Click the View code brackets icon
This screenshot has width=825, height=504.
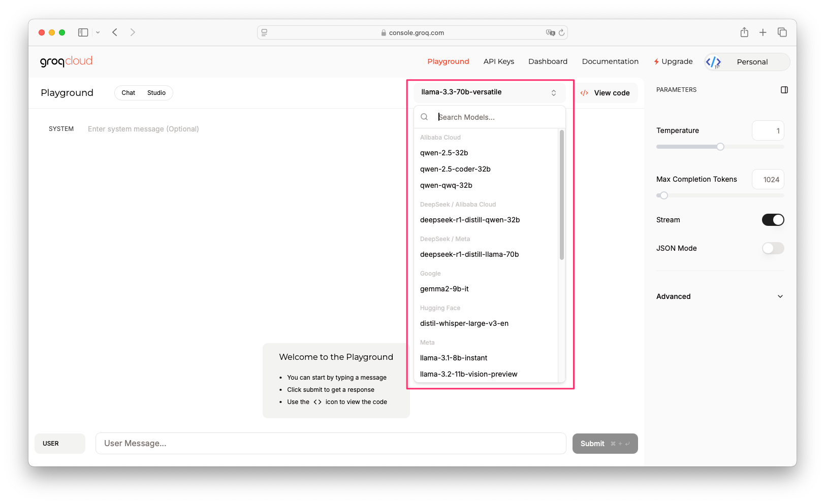584,93
